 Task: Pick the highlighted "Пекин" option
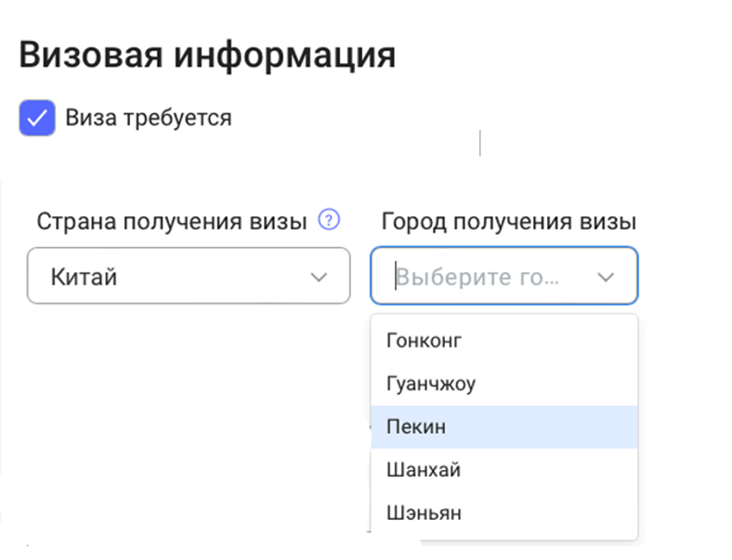pyautogui.click(x=417, y=427)
